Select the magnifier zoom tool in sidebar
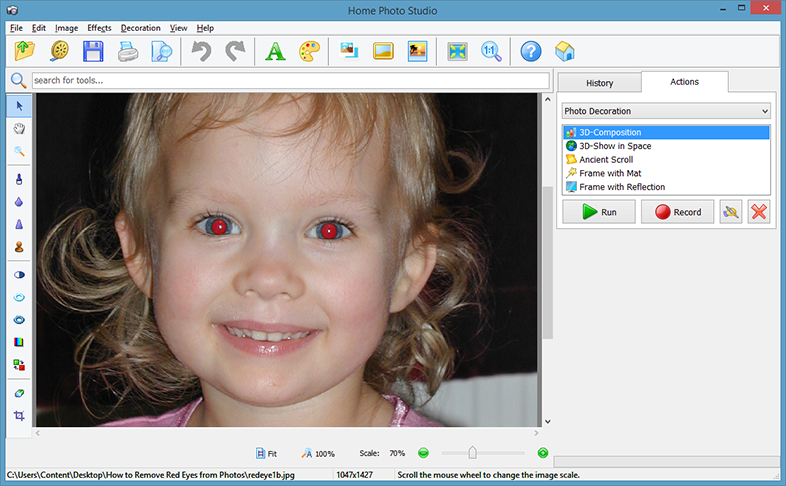This screenshot has width=786, height=486. (19, 151)
